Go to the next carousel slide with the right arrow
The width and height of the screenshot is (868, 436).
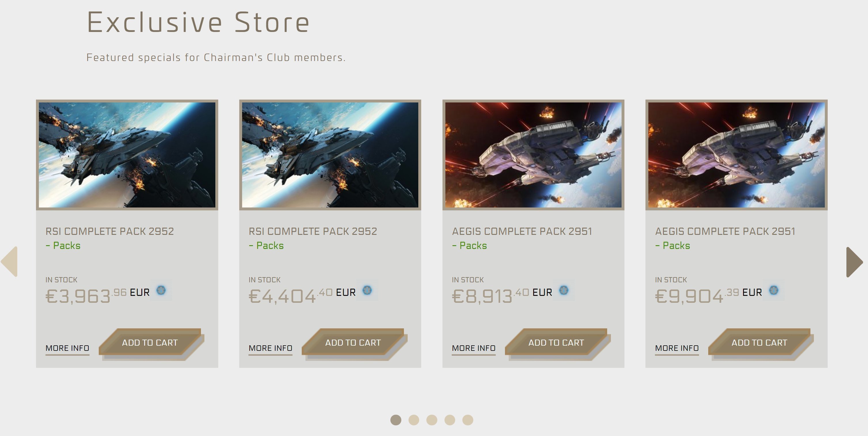tap(854, 262)
